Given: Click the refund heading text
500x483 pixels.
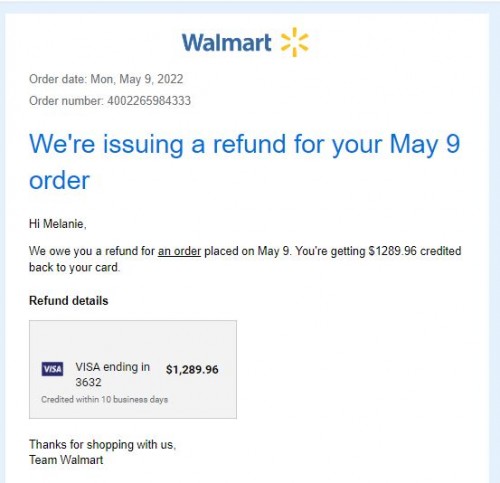Looking at the screenshot, I should click(x=245, y=161).
